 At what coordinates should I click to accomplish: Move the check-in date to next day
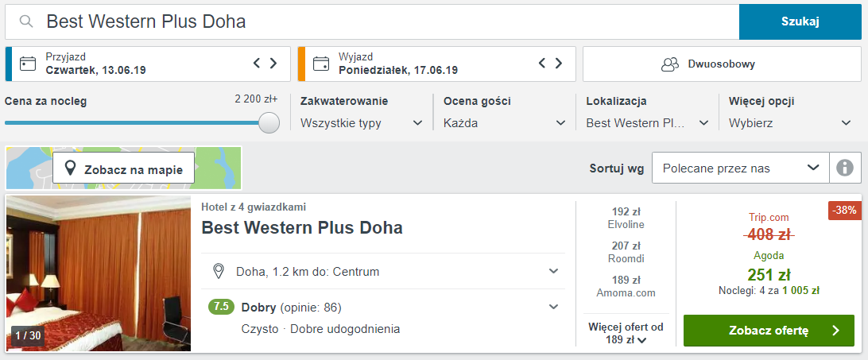273,63
